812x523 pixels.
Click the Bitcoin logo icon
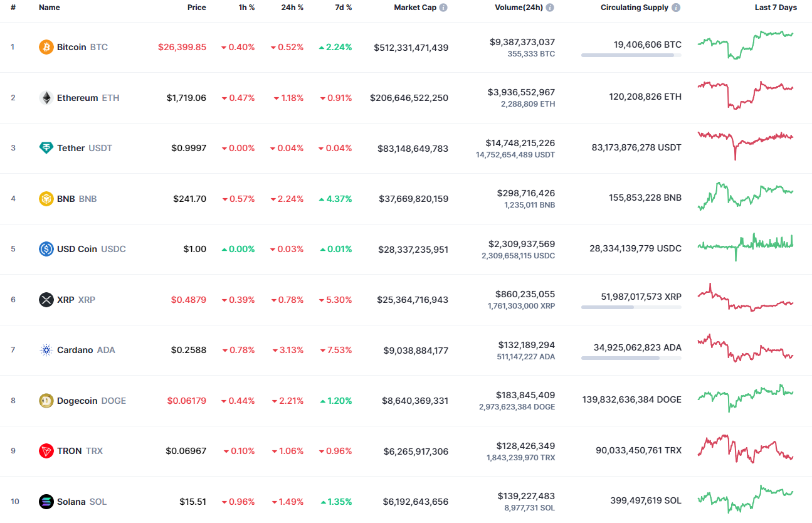click(46, 46)
